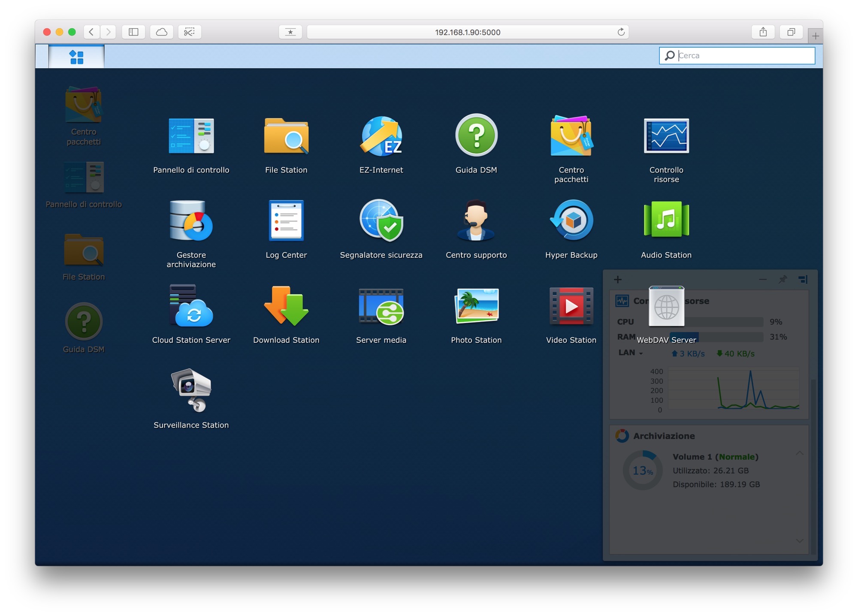The image size is (858, 616).
Task: Click the CPU usage bar
Action: click(716, 322)
